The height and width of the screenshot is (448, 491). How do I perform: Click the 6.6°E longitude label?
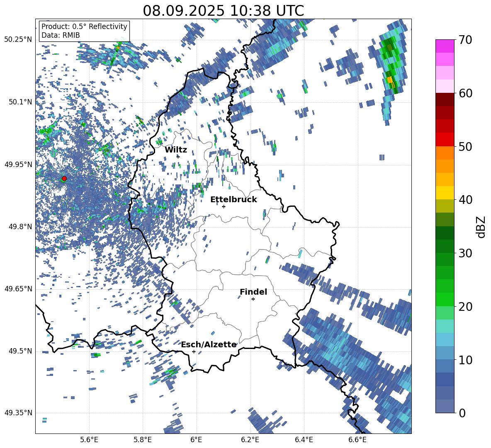click(357, 440)
